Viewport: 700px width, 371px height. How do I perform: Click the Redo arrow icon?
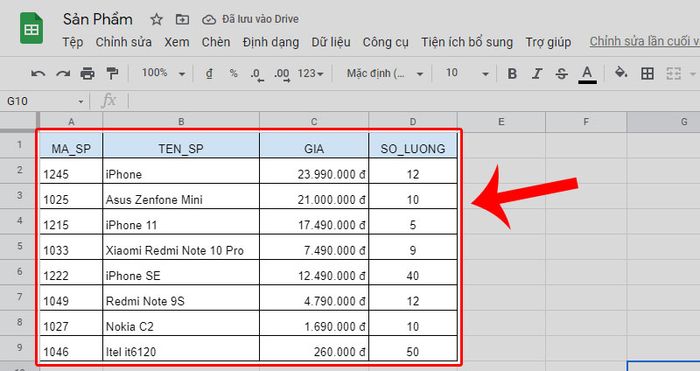coord(63,74)
